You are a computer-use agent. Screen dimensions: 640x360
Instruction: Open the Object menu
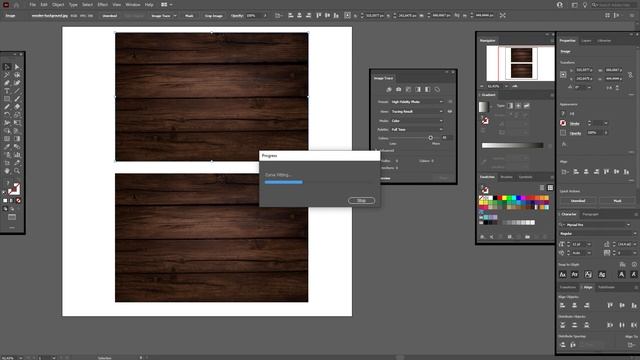pos(58,5)
